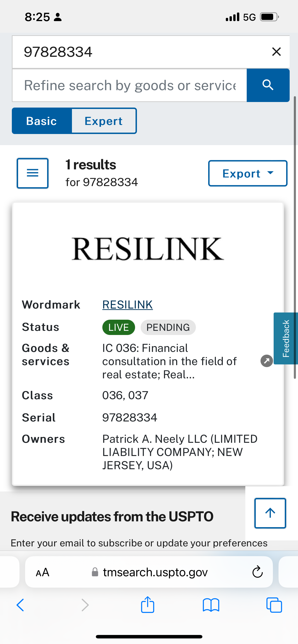Go back with Safari back chevron
This screenshot has height=644, width=298.
[x=20, y=605]
